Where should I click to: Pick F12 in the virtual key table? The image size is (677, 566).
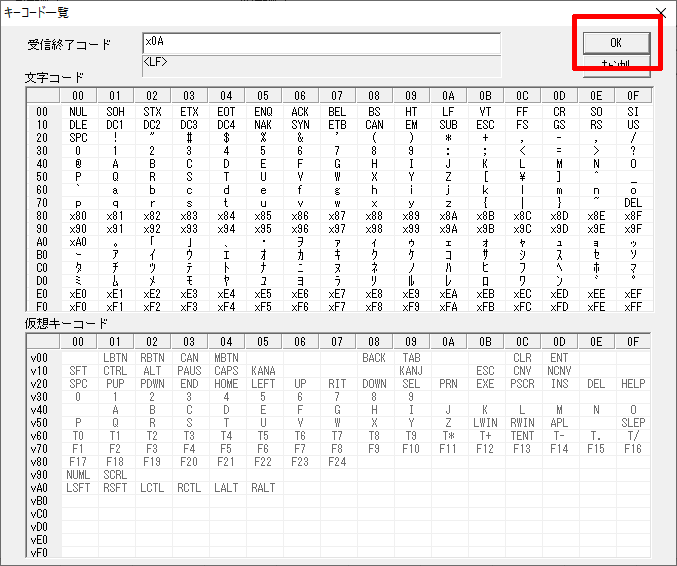click(485, 448)
